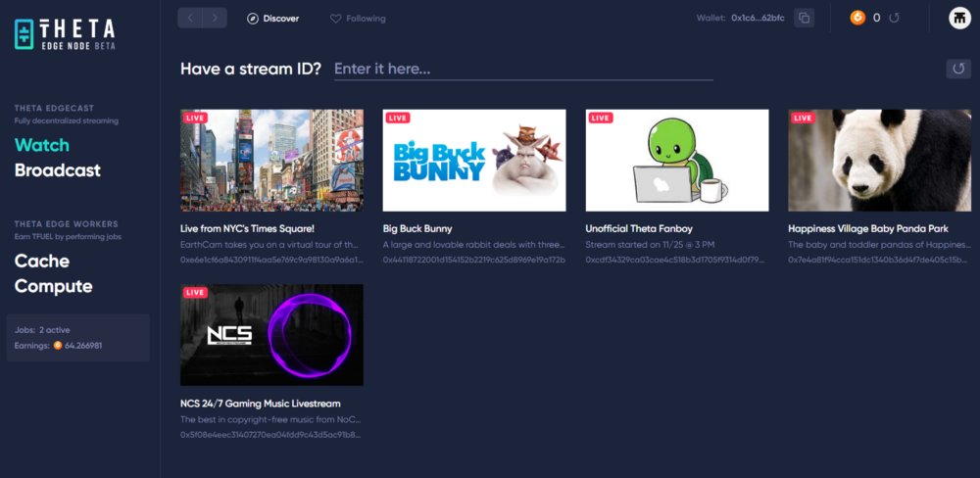
Task: Click the 'Jobs: 2 active' status
Action: (42, 330)
